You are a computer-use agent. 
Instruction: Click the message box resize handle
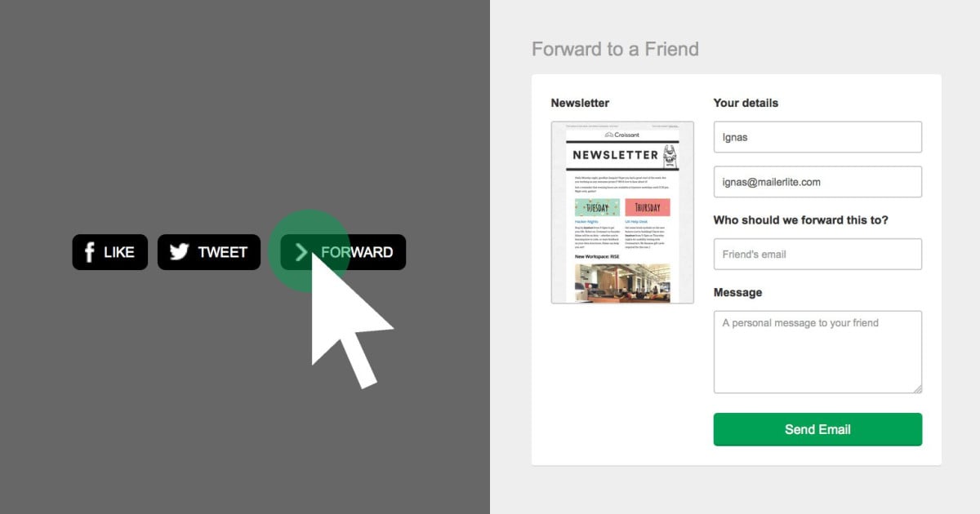point(918,389)
